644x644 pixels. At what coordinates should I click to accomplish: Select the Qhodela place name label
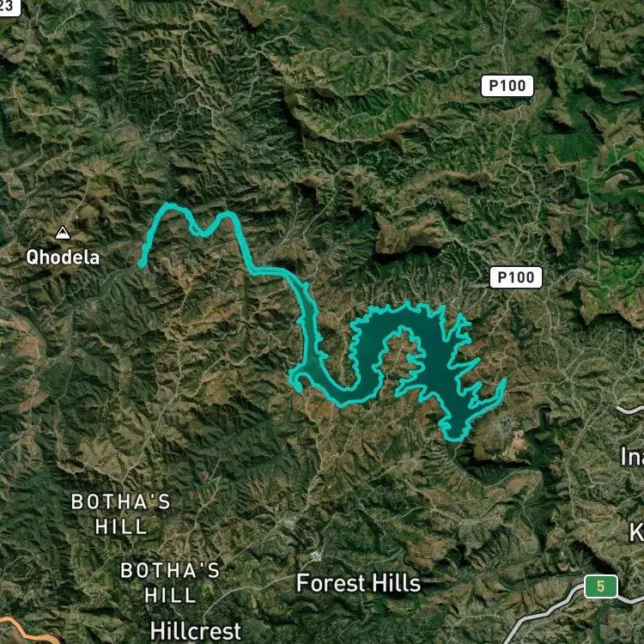(63, 258)
